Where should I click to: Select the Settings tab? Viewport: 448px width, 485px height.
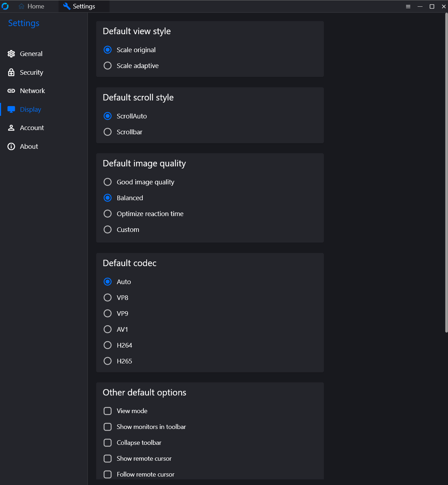79,6
